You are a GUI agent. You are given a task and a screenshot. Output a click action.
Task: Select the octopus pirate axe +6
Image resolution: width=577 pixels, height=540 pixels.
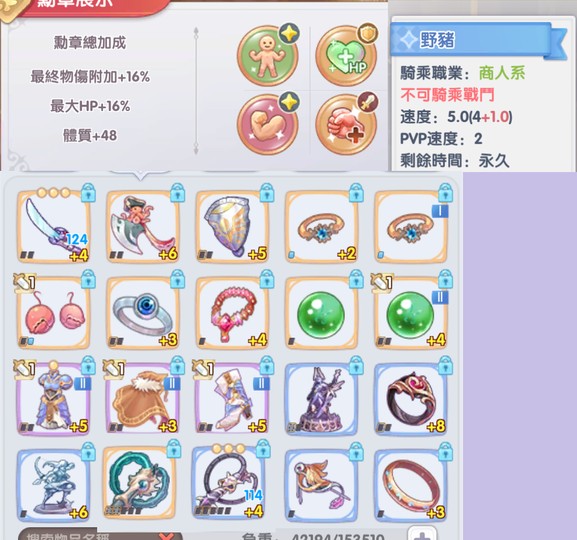click(x=143, y=227)
